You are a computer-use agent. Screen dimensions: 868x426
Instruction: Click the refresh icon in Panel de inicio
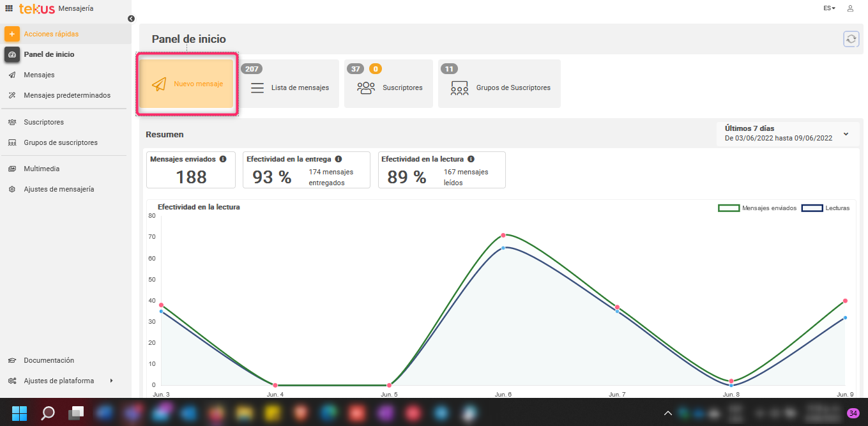tap(851, 39)
